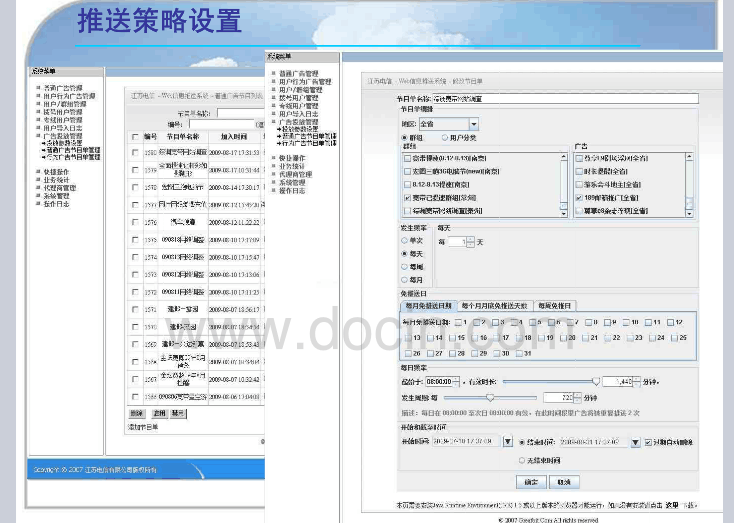Click the 取消 button
The image size is (734, 523).
[564, 482]
